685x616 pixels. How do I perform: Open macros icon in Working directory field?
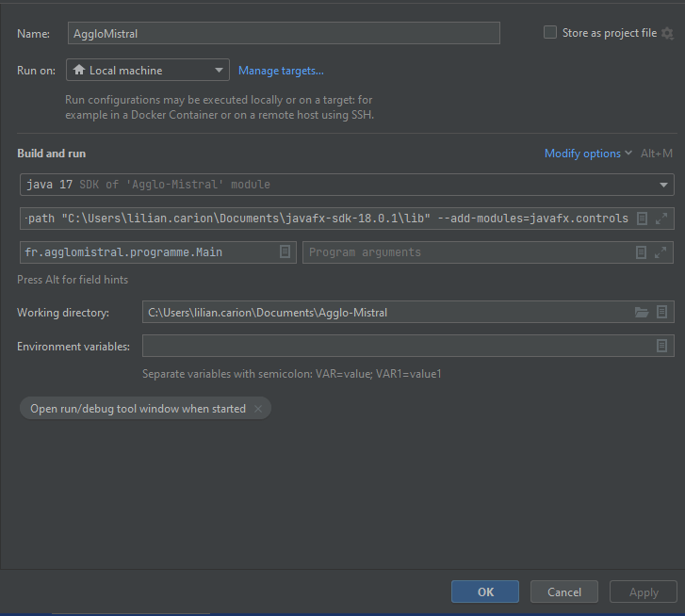[x=661, y=312]
